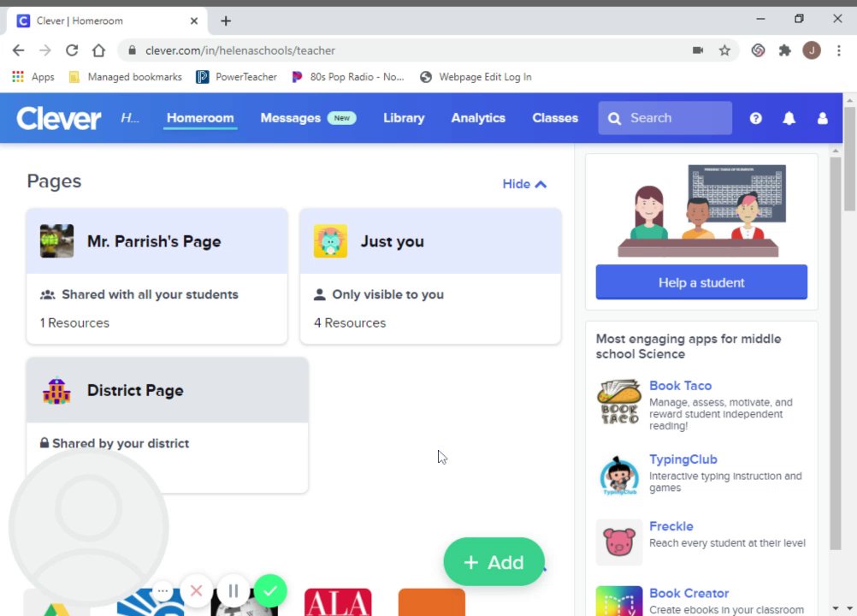Screen dimensions: 857x616
Task: Open the abbreviated school name H... dropdown
Action: pyautogui.click(x=130, y=118)
